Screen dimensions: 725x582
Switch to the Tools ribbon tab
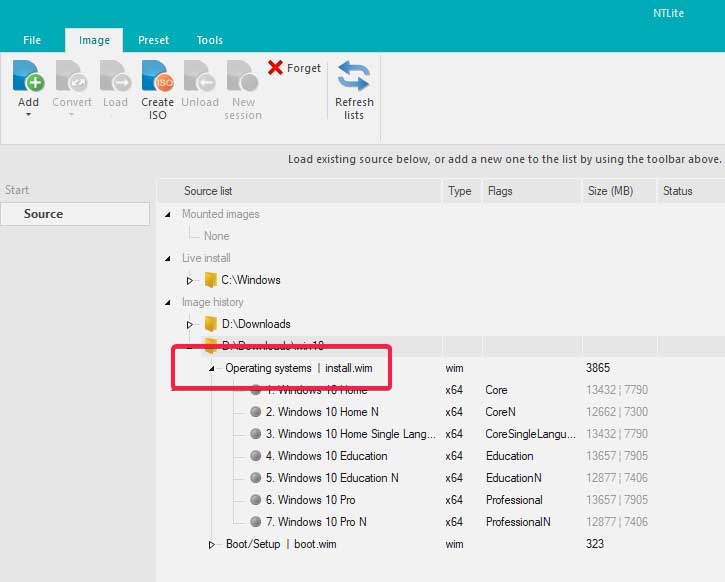(209, 40)
